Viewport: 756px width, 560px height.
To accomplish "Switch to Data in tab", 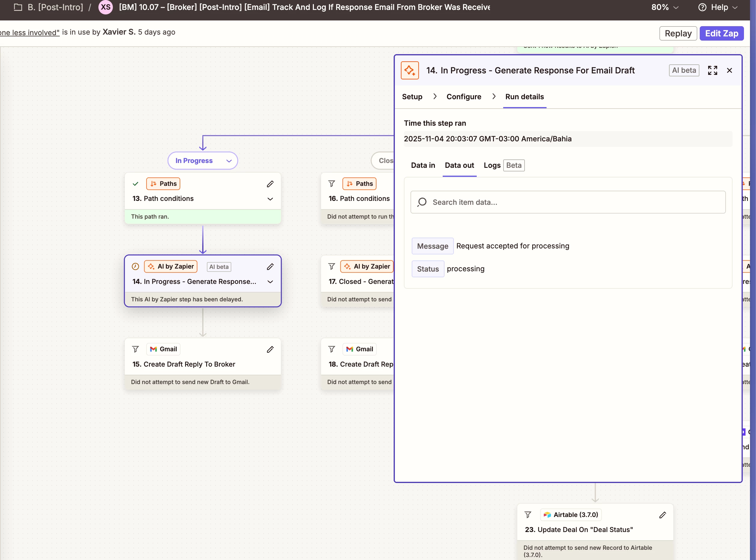I will 423,165.
